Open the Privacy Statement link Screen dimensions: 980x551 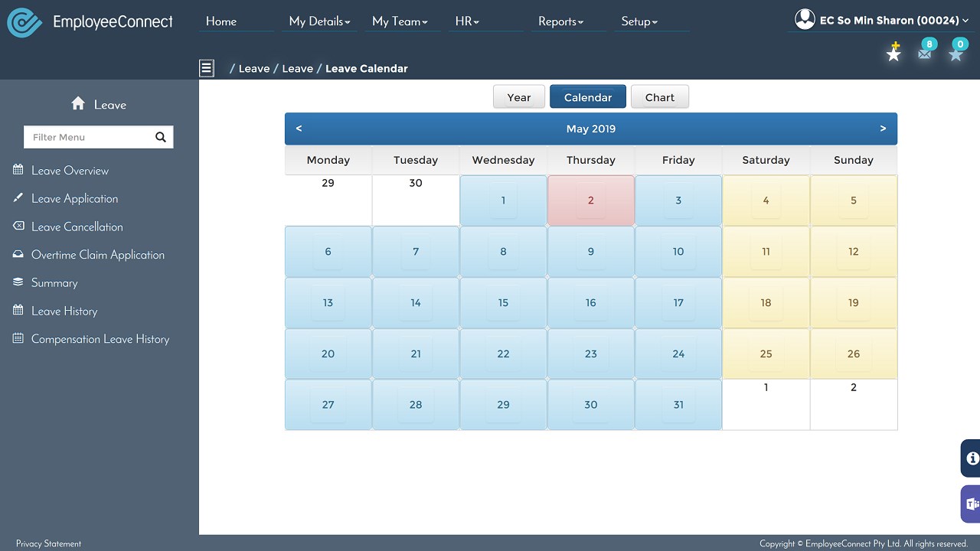tap(48, 543)
